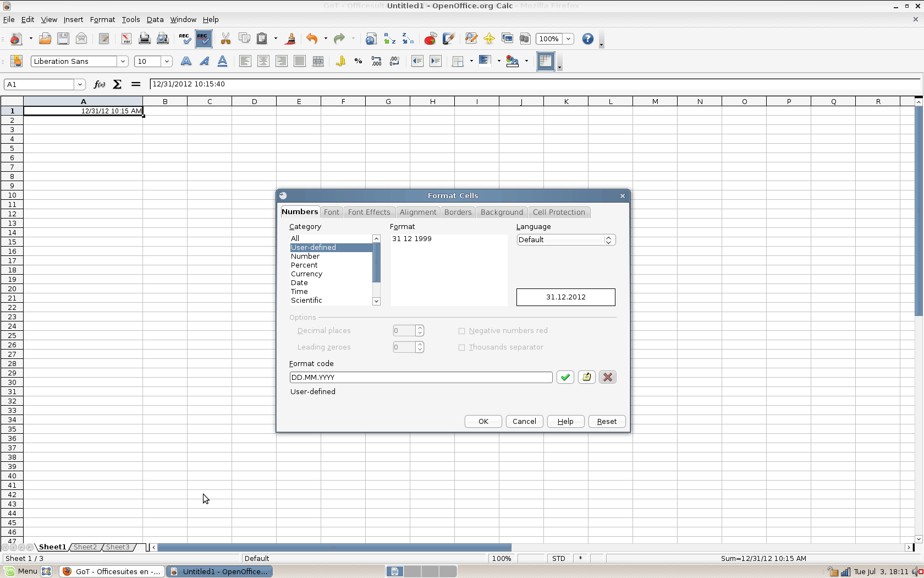Open the font name dropdown

(x=123, y=61)
